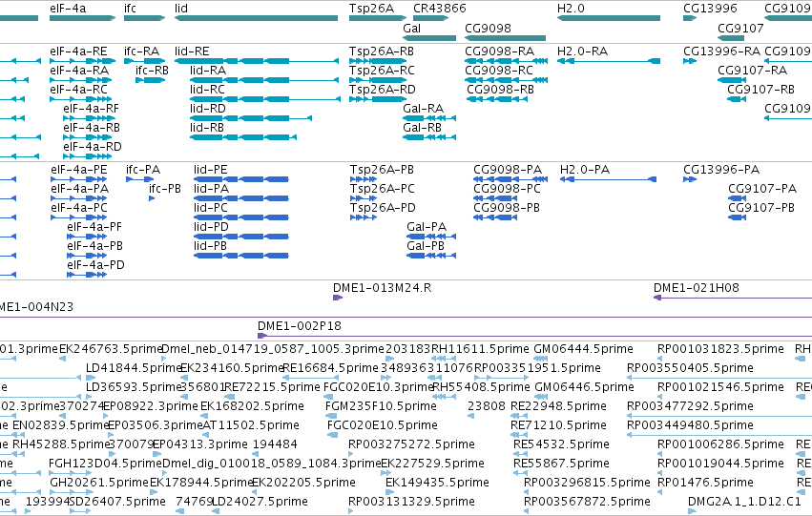
Task: Select protein Tsp26A-PC
Action: (364, 198)
